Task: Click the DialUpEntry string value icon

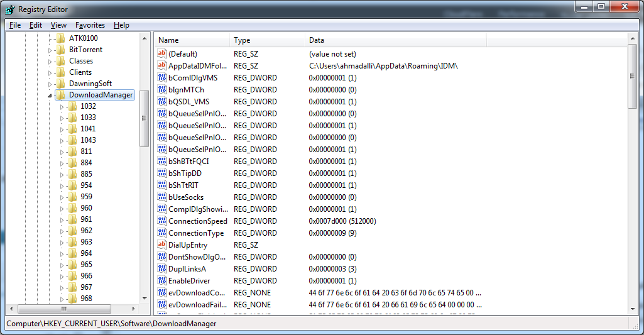Action: pyautogui.click(x=162, y=244)
